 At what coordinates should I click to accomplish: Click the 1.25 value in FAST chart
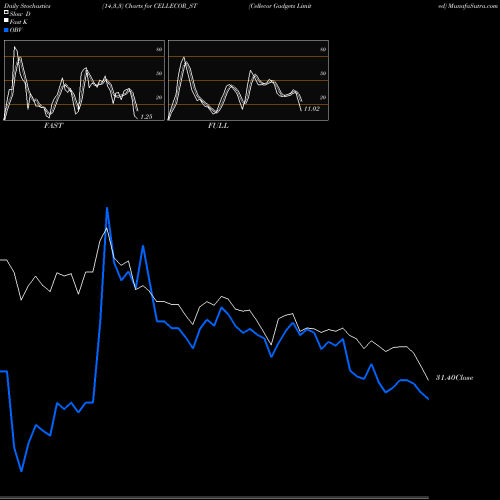coord(146,117)
